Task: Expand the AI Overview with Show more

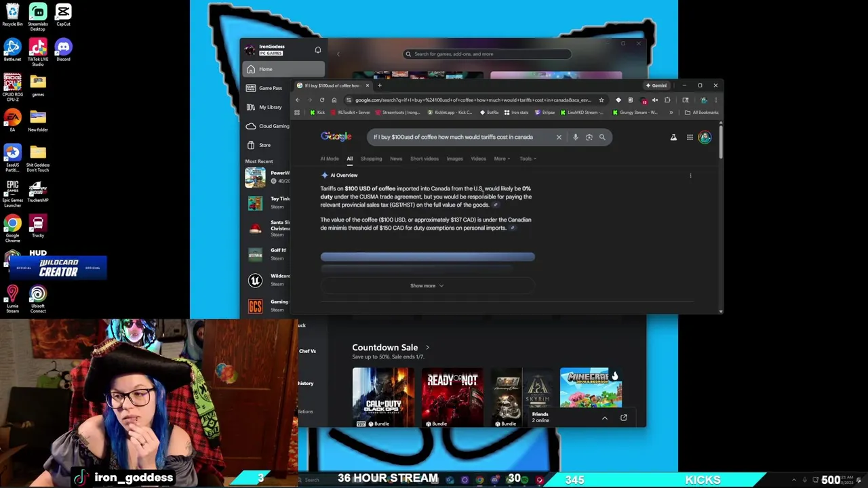Action: pyautogui.click(x=427, y=285)
